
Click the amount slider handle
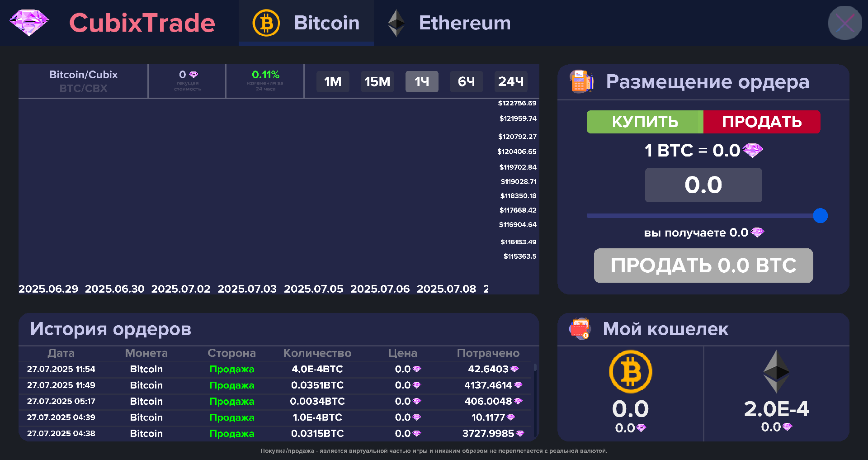(820, 216)
